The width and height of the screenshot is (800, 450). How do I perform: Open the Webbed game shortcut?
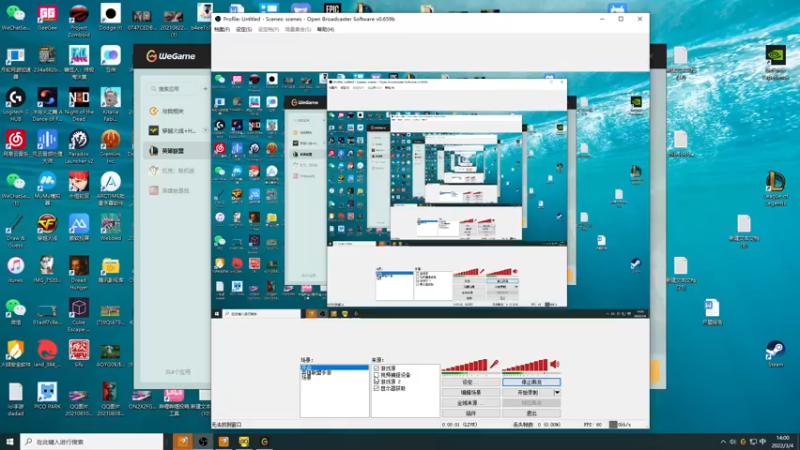(x=110, y=228)
